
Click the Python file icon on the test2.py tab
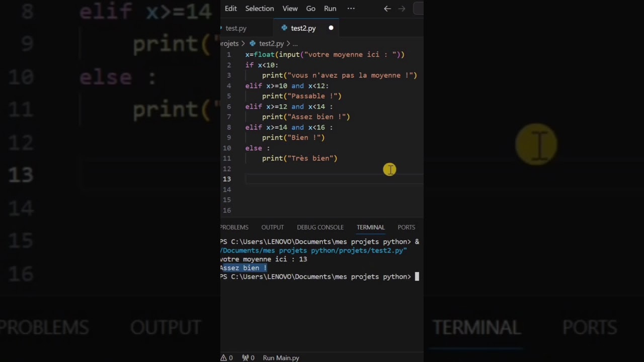(284, 28)
